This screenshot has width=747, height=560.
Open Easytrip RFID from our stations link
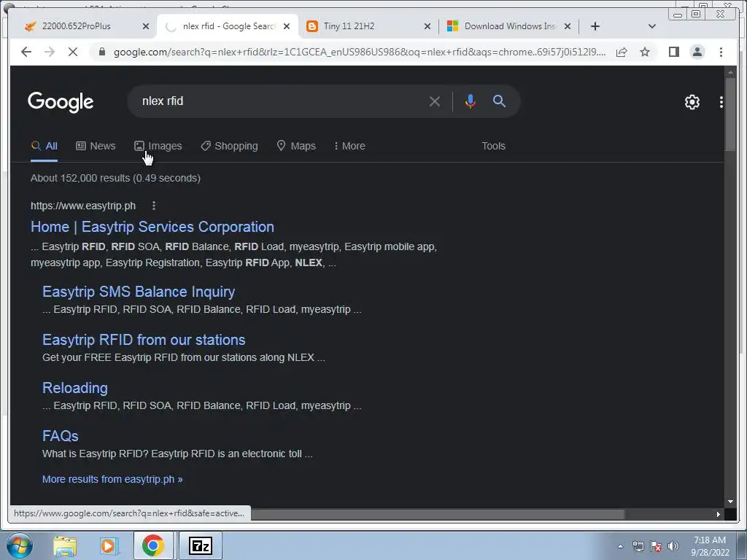click(144, 340)
